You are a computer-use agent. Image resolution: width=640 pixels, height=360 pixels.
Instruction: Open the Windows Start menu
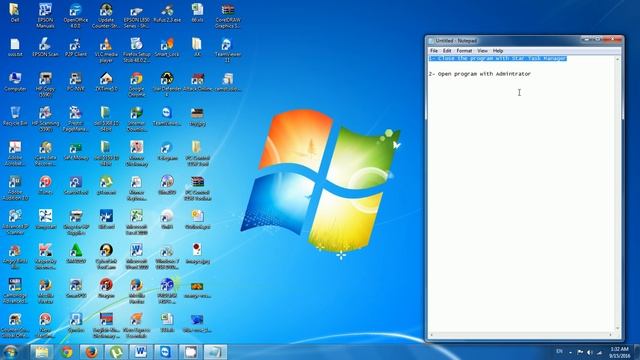(x=11, y=352)
